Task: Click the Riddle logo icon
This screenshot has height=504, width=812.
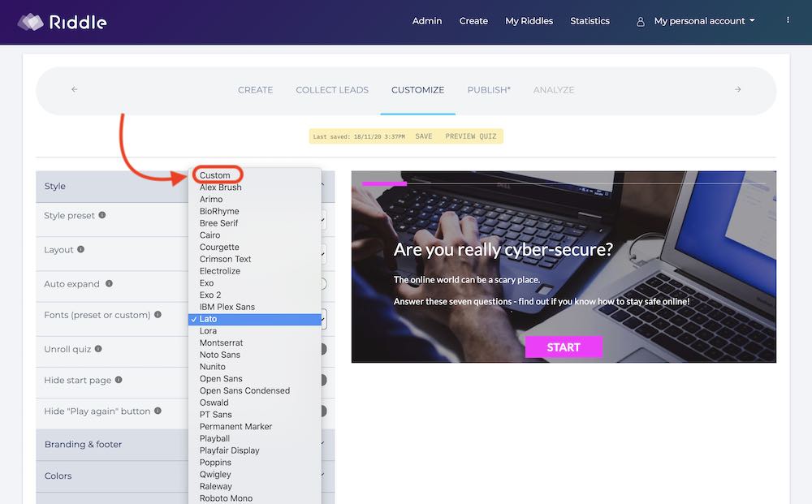Action: coord(31,22)
